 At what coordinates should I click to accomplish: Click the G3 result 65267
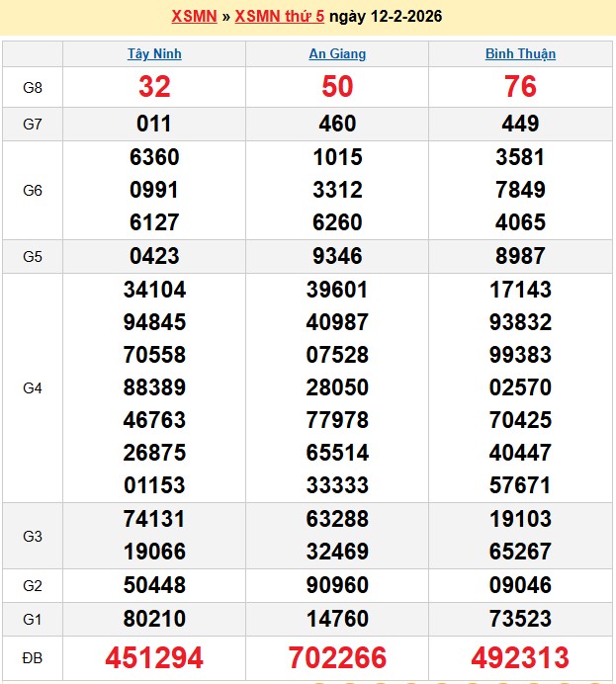tap(520, 552)
